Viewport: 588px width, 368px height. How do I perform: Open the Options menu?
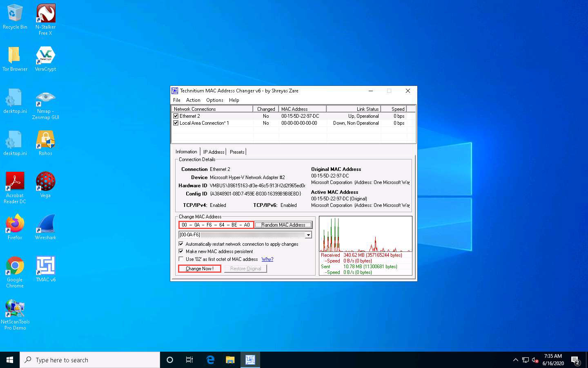(x=215, y=100)
